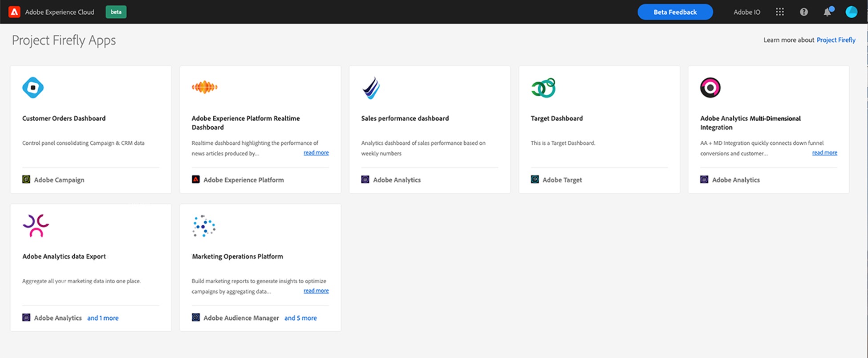This screenshot has height=358, width=868.
Task: Open the help question mark icon
Action: click(x=804, y=12)
